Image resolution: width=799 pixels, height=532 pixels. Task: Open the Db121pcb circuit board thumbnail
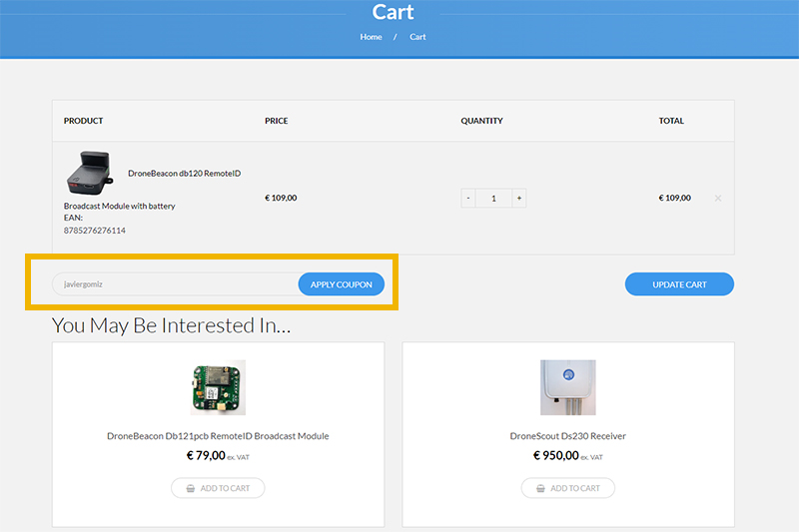[218, 387]
